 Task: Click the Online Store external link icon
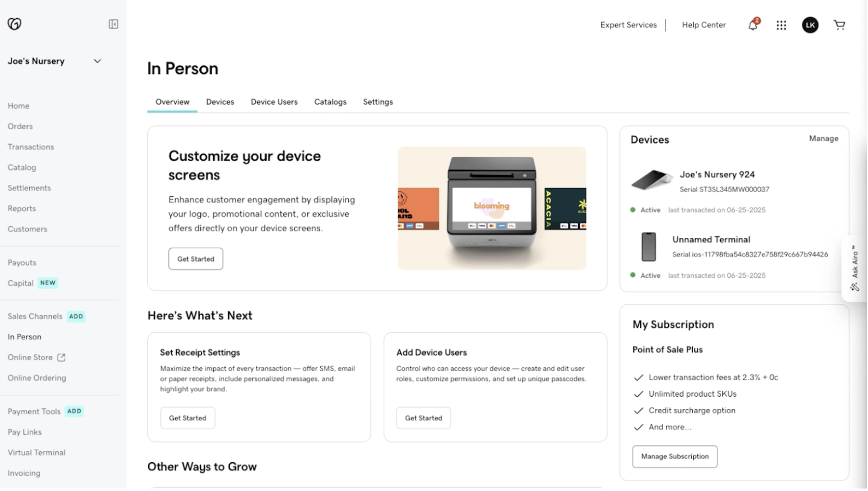(61, 358)
